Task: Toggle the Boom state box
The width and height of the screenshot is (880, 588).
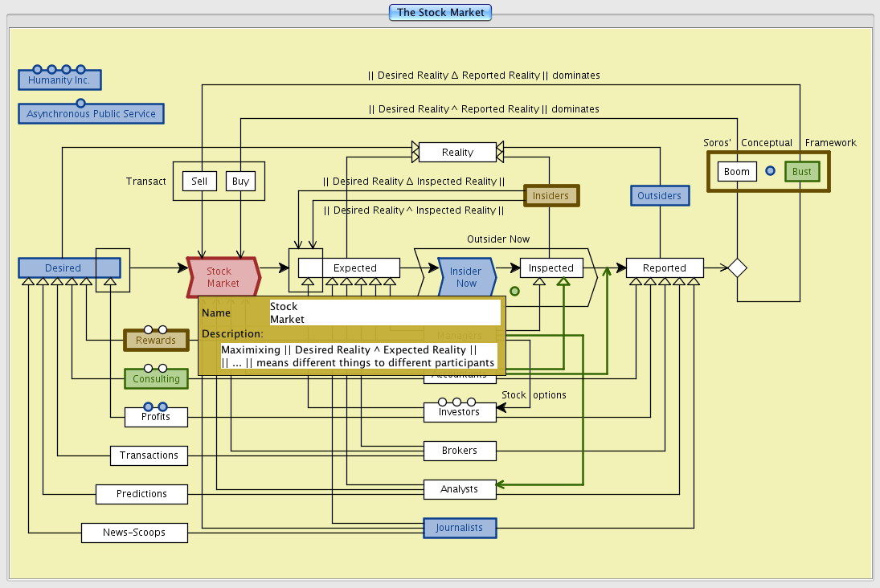Action: click(737, 172)
